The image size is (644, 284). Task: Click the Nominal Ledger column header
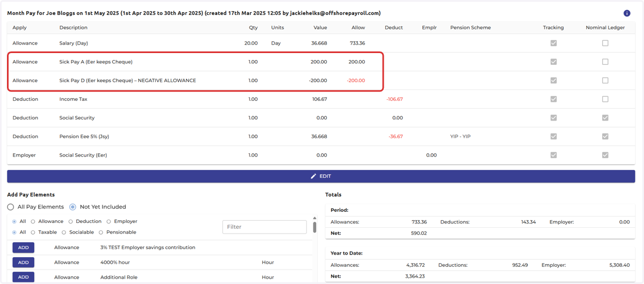[605, 28]
